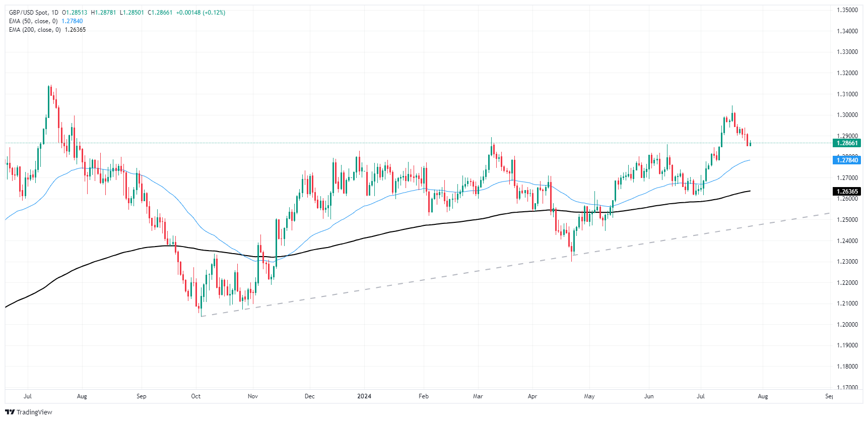Click the TradingView text in the watermark
This screenshot has height=421, width=868.
pyautogui.click(x=34, y=412)
